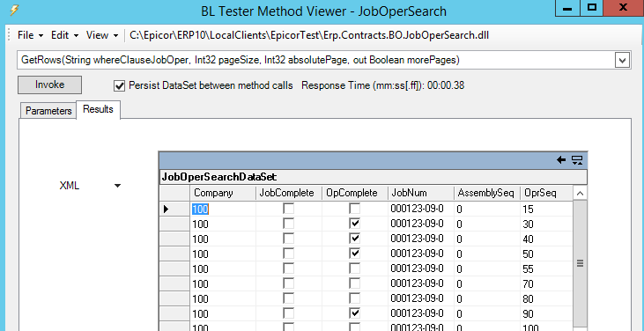Toggle OpComplete for OprSeq 15 row
The width and height of the screenshot is (644, 331).
[354, 210]
